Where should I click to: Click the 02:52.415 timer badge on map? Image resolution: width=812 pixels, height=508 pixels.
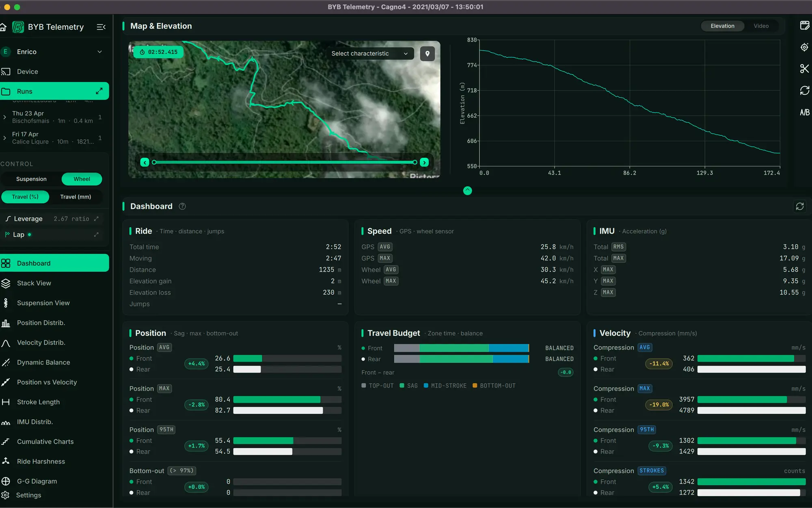click(x=159, y=52)
